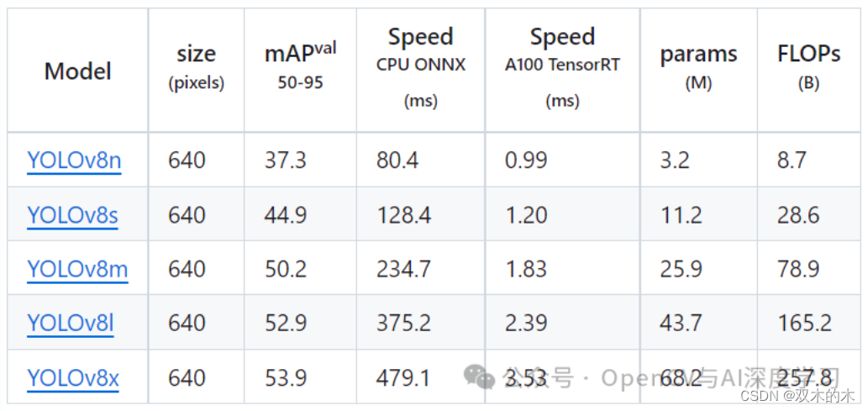
Task: Select the Speed CPU ONNX header
Action: tap(420, 66)
